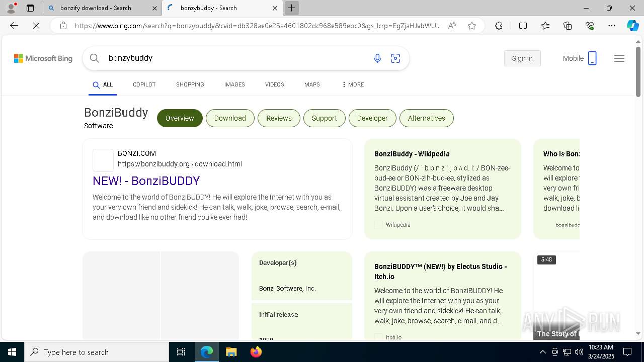Viewport: 644px width, 362px height.
Task: Click the Bing search text field
Action: [x=236, y=58]
